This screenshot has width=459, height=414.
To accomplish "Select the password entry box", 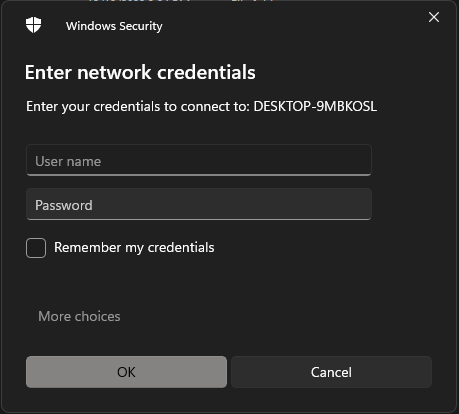I will pos(199,204).
